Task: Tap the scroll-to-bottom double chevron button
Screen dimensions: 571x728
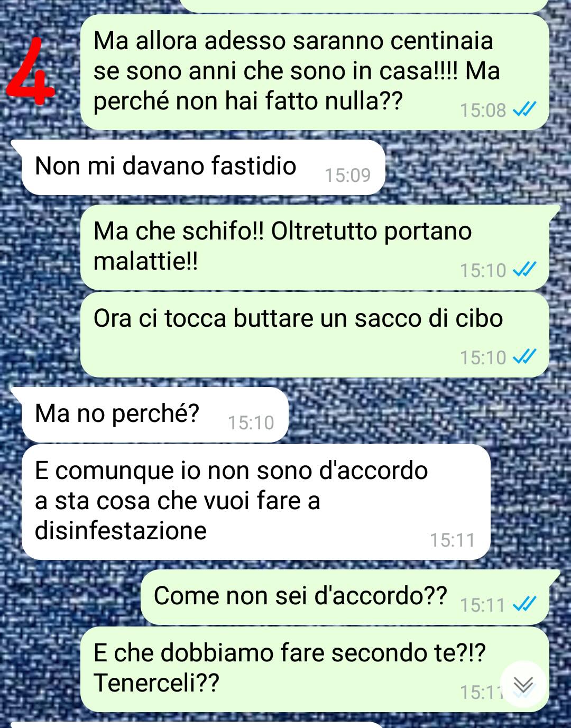Action: [x=523, y=684]
